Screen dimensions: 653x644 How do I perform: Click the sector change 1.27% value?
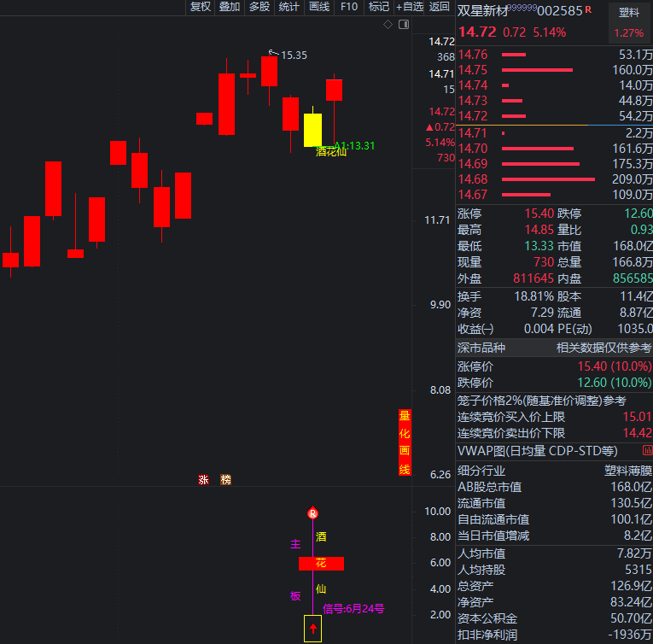coord(629,33)
